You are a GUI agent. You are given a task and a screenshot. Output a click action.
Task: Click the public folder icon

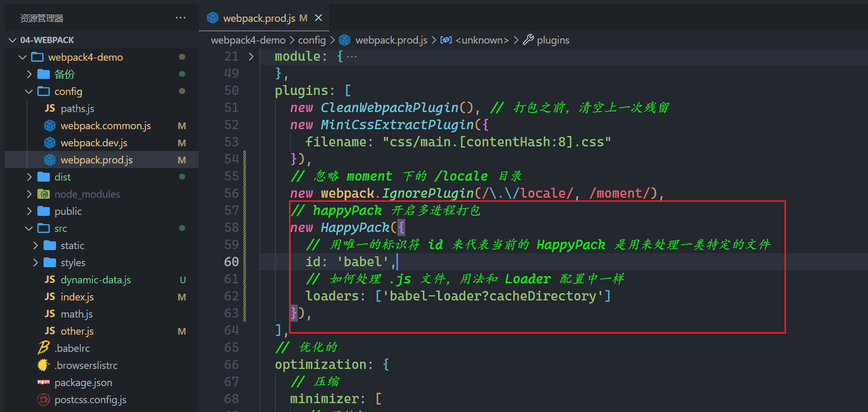[44, 211]
